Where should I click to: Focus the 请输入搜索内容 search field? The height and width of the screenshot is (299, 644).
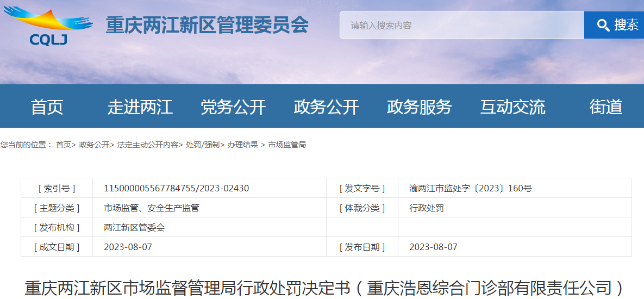point(462,25)
